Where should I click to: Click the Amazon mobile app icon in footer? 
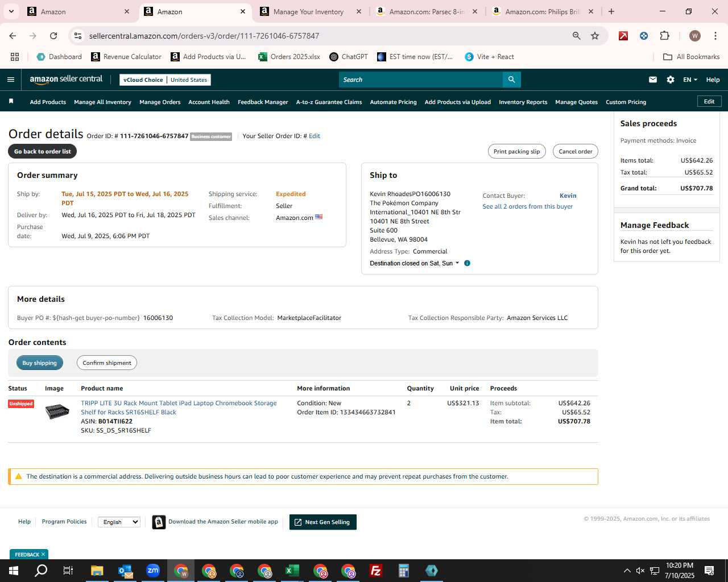[x=159, y=522]
